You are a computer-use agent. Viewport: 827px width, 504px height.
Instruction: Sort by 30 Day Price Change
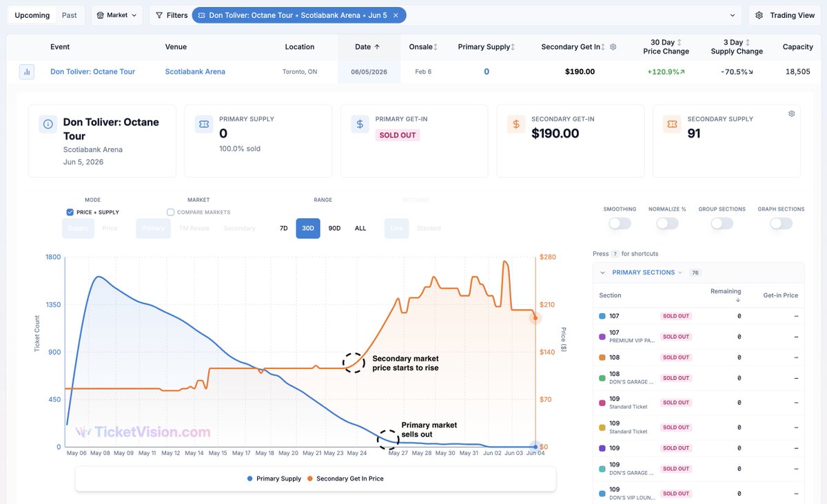[x=666, y=47]
